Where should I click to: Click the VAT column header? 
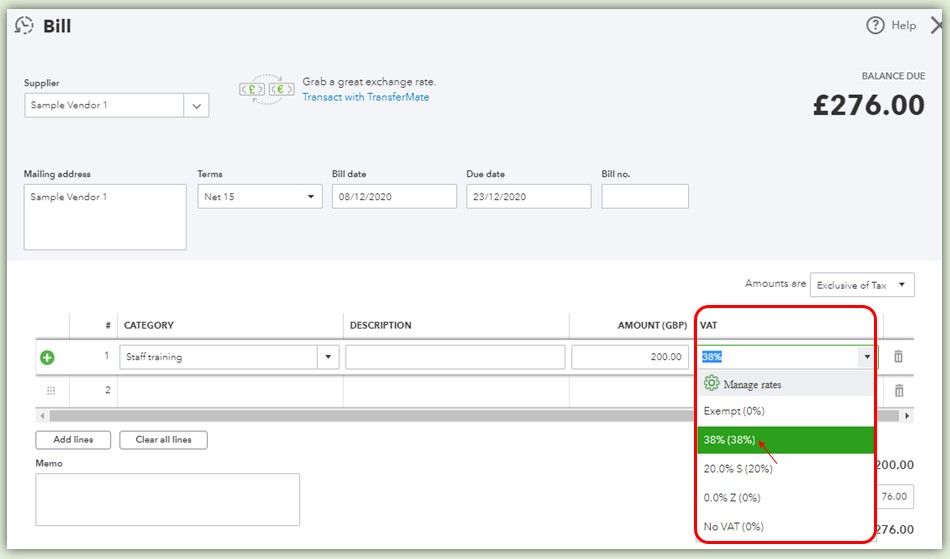[708, 325]
